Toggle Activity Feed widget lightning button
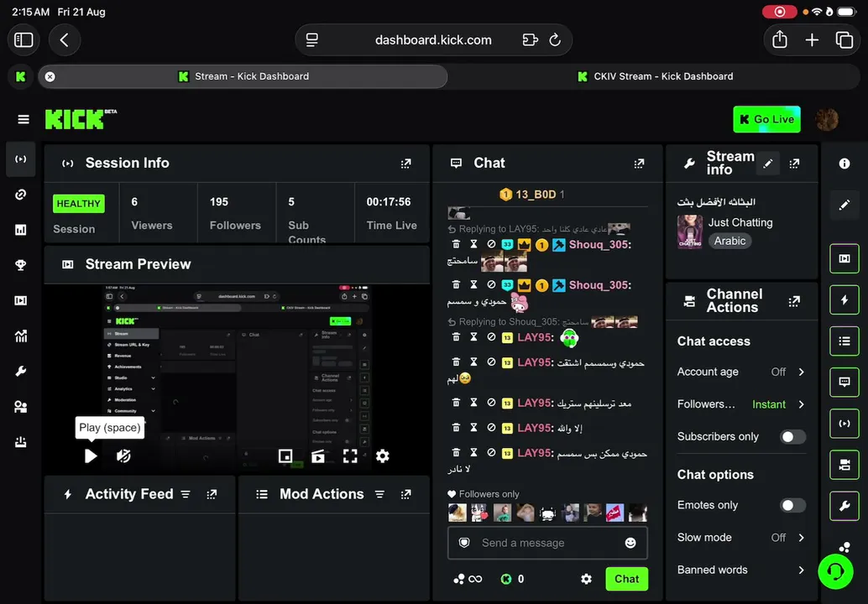The height and width of the screenshot is (604, 868). click(844, 299)
